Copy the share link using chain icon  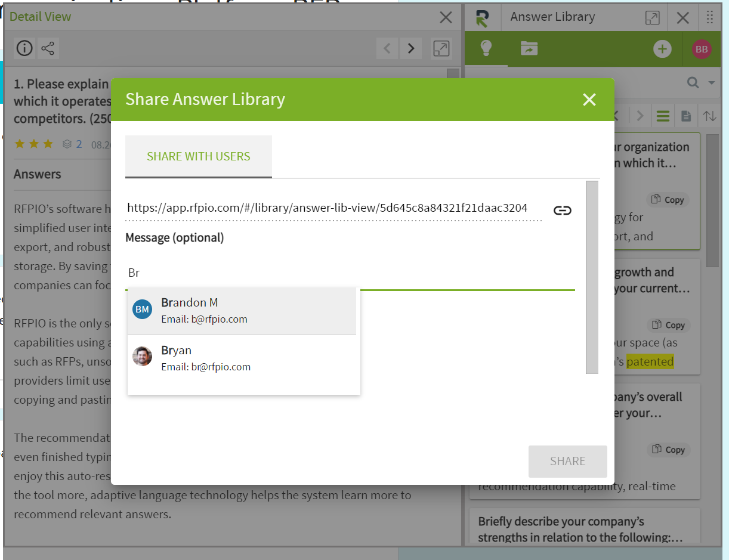563,210
